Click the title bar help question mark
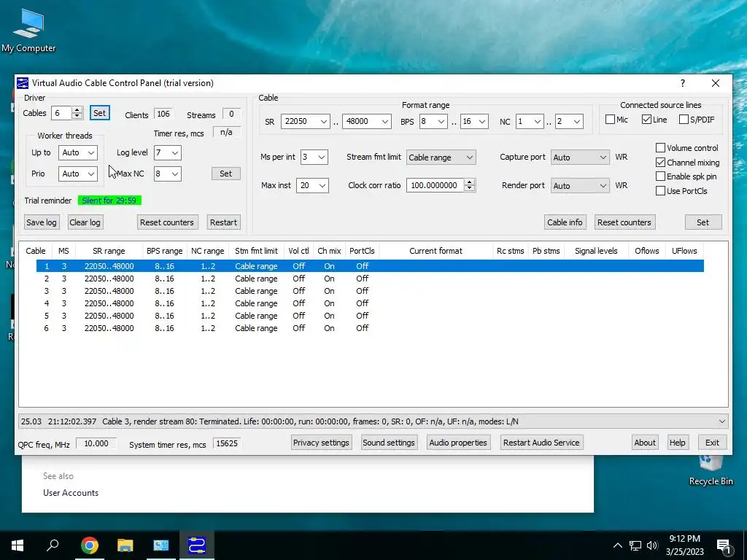The image size is (747, 560). point(683,83)
